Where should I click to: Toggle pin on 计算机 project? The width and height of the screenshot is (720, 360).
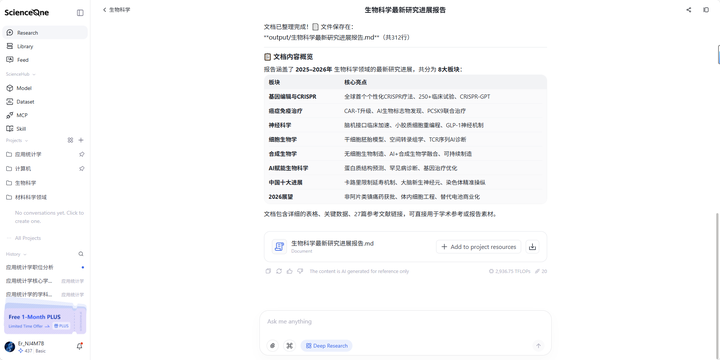(x=82, y=169)
